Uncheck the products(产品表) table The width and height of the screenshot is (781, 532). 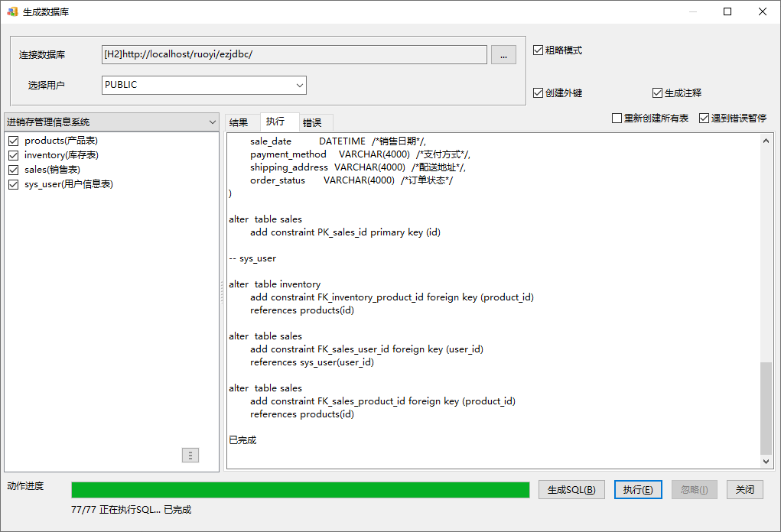pyautogui.click(x=13, y=141)
